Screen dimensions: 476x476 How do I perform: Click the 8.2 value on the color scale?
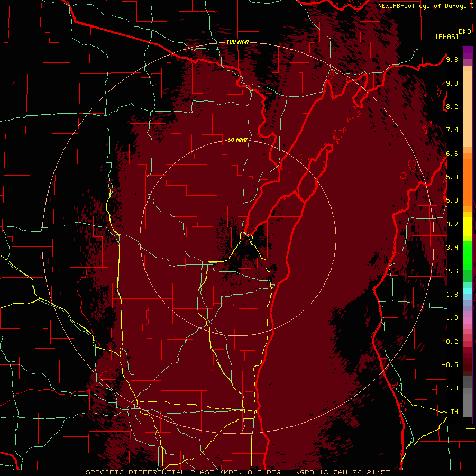click(x=452, y=106)
